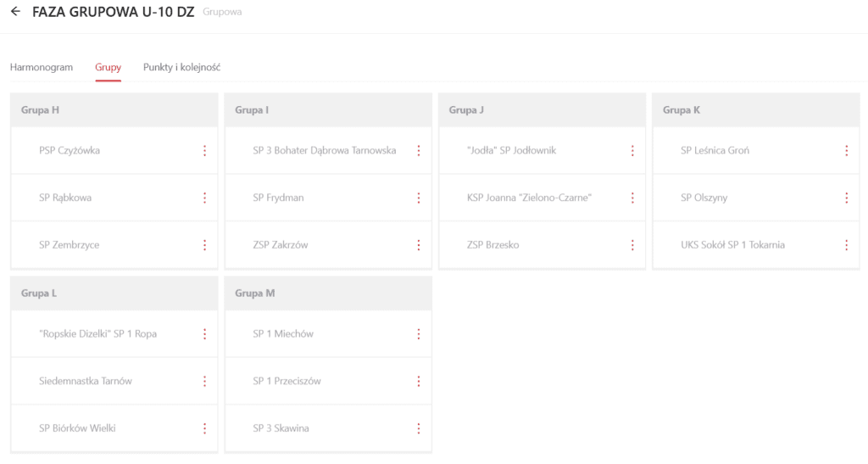The image size is (868, 464).
Task: Open three-dot menu for SP 3 Skawina
Action: tap(419, 428)
